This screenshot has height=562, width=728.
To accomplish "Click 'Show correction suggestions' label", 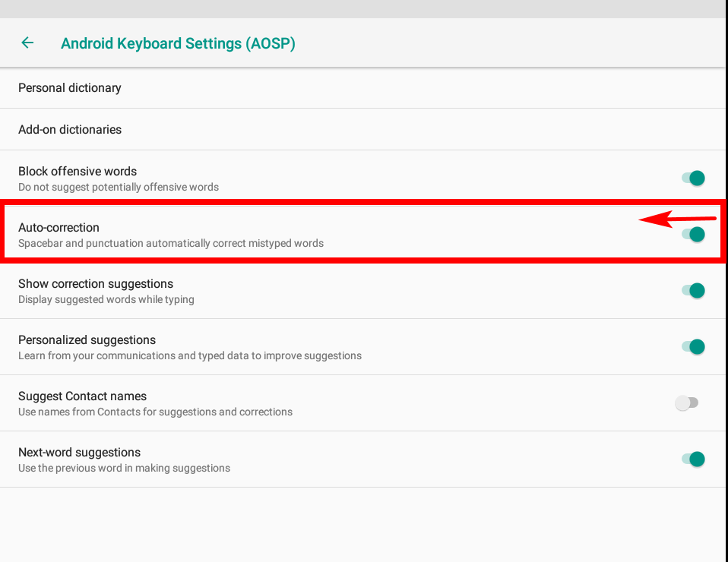I will pyautogui.click(x=96, y=283).
